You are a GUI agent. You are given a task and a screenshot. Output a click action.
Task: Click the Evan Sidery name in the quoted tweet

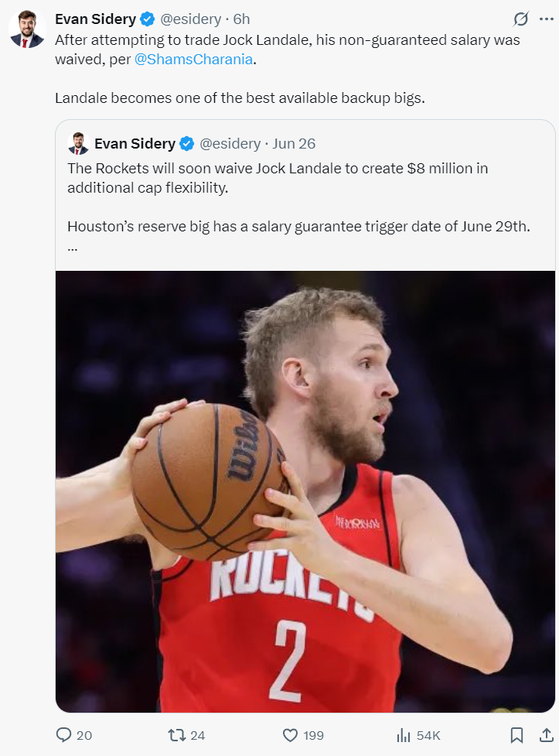point(135,144)
